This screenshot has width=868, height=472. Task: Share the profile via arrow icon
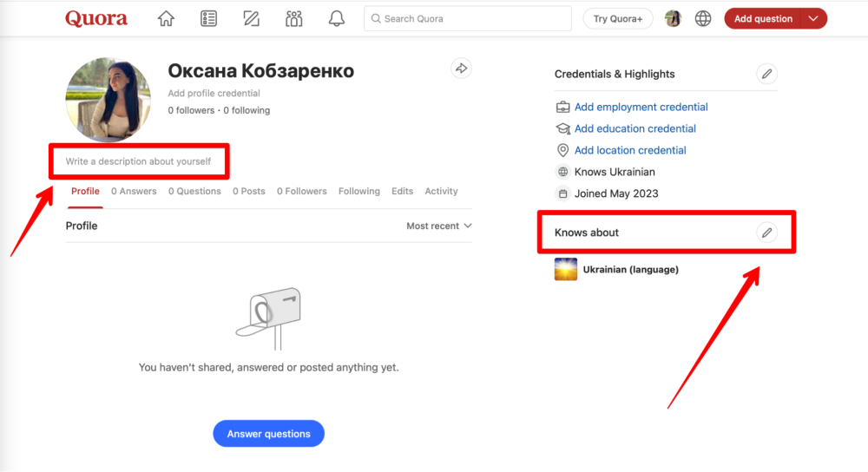(x=461, y=69)
